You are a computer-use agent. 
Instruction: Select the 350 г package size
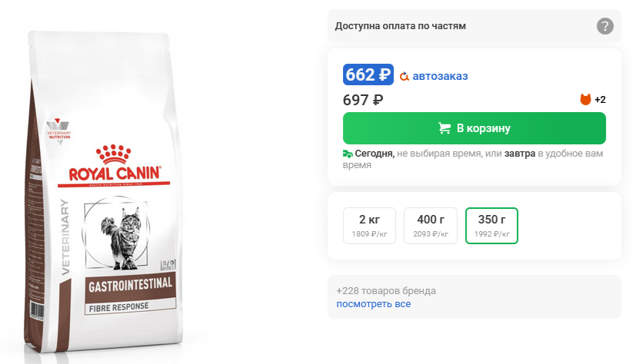[x=491, y=226]
